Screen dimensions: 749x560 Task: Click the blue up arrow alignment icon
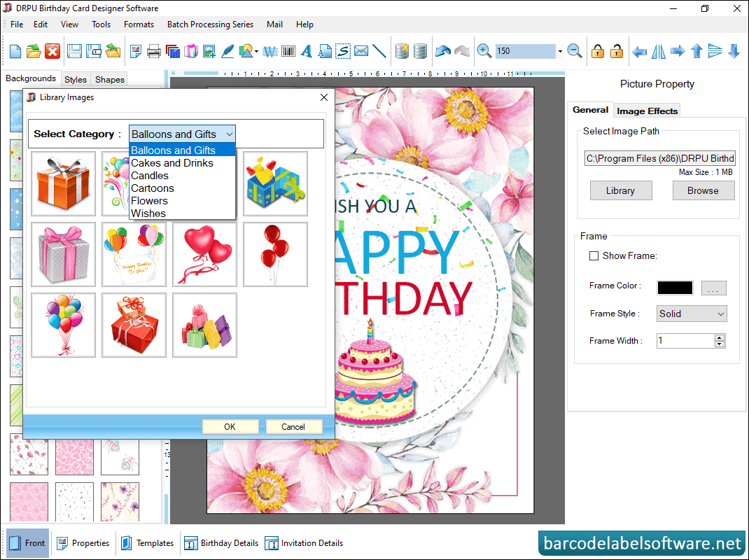pyautogui.click(x=696, y=51)
